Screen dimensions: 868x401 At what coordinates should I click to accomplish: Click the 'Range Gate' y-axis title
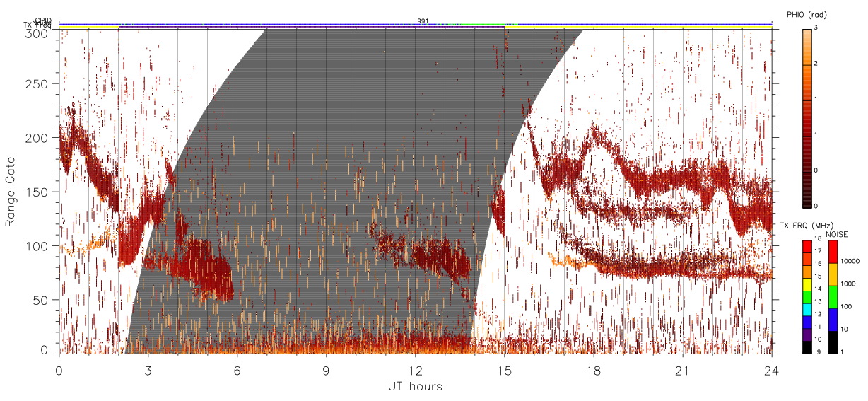point(11,192)
